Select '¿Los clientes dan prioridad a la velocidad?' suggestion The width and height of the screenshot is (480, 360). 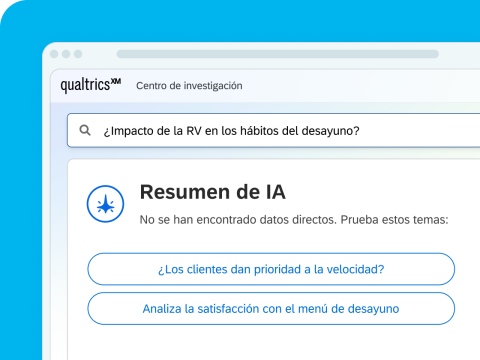271,269
